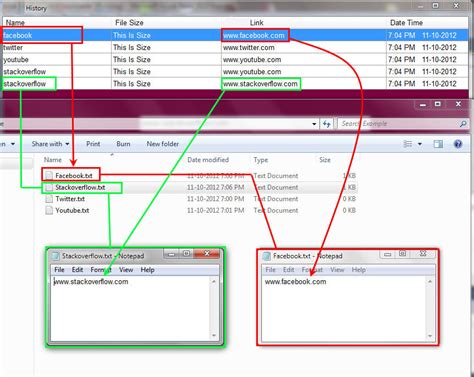Sort Explorer files by Date modified column
474x377 pixels.
(208, 160)
